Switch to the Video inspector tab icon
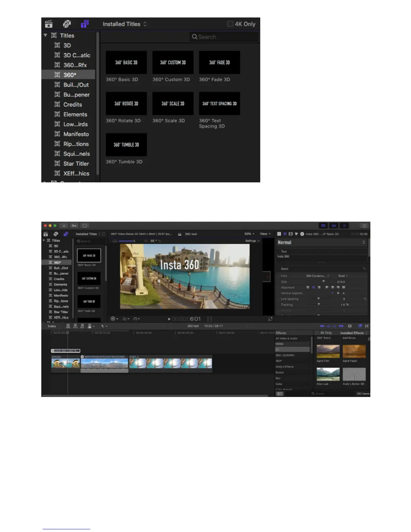411x532 pixels. [x=291, y=234]
